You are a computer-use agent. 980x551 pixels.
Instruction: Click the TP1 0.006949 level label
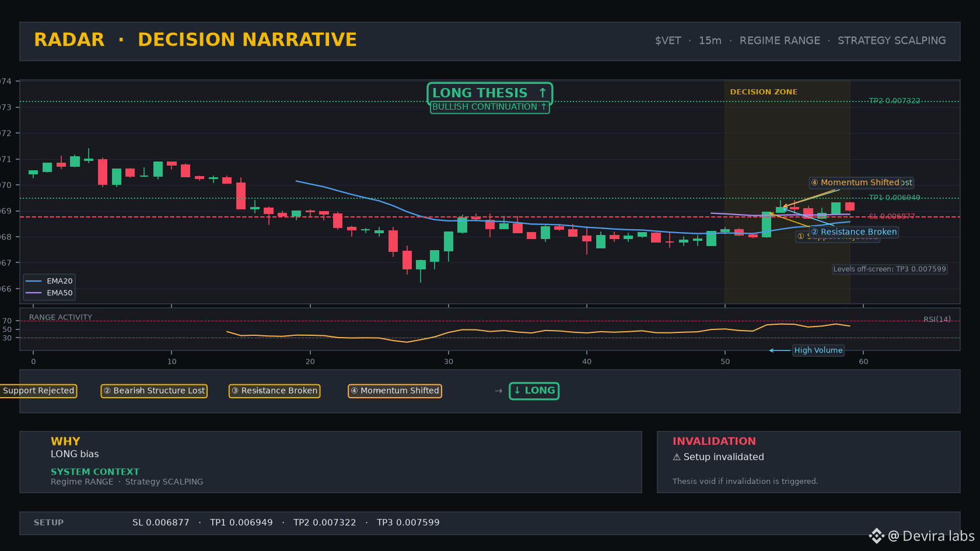(x=894, y=198)
